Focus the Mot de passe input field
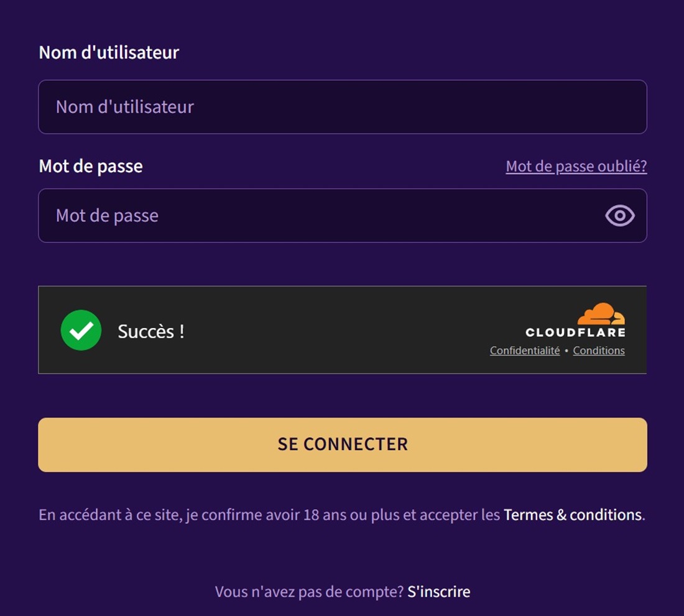This screenshot has width=684, height=616. point(343,215)
